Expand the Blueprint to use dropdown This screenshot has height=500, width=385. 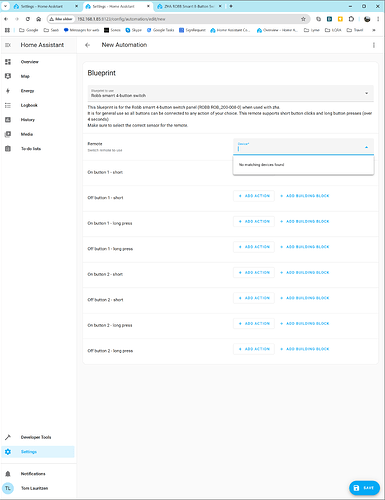pos(230,93)
